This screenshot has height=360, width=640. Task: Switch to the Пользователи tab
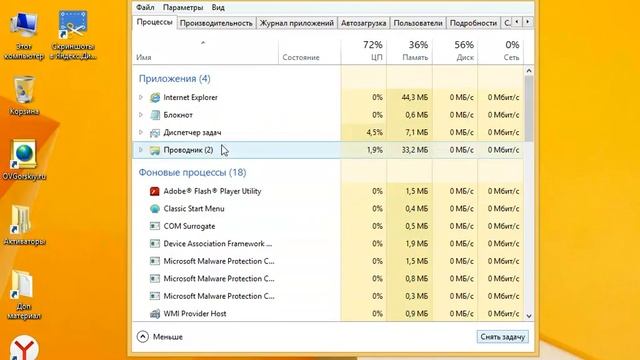(x=418, y=23)
